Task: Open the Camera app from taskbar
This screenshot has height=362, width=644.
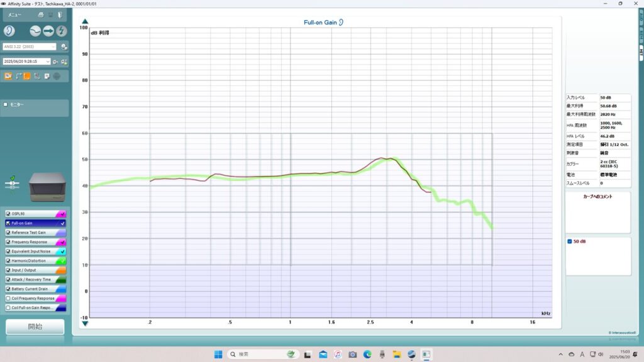Action: [x=352, y=354]
